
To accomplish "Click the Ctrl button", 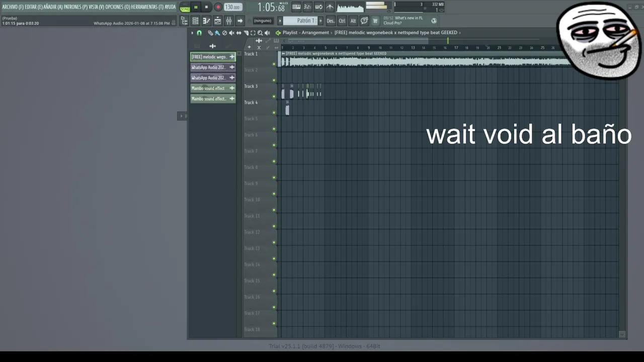I will (x=342, y=21).
